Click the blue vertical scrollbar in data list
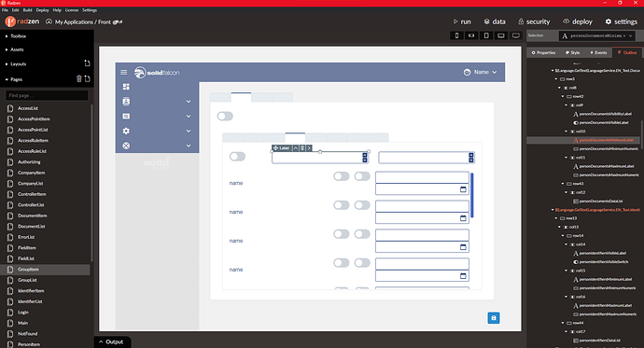This screenshot has height=348, width=644. tap(472, 195)
